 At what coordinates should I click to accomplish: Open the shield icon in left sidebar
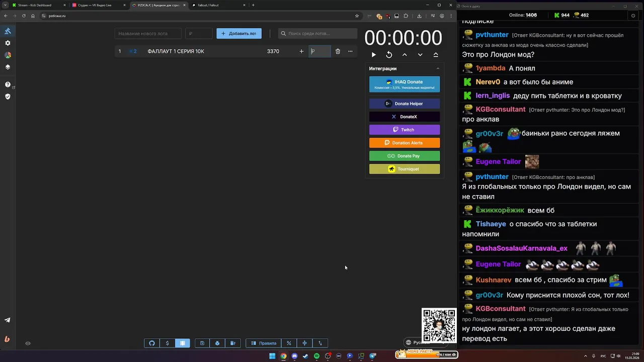8,97
